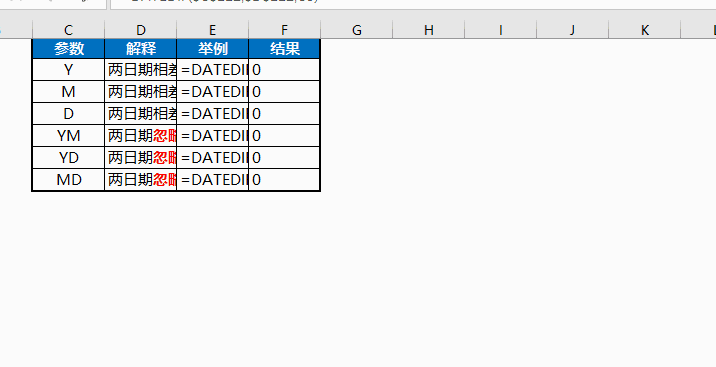Screen dimensions: 716x367
Task: Select column G header
Action: [357, 30]
